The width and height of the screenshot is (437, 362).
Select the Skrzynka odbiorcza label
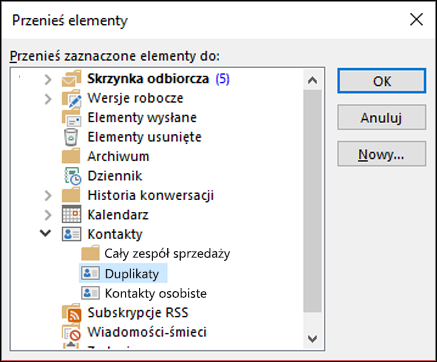pos(148,79)
